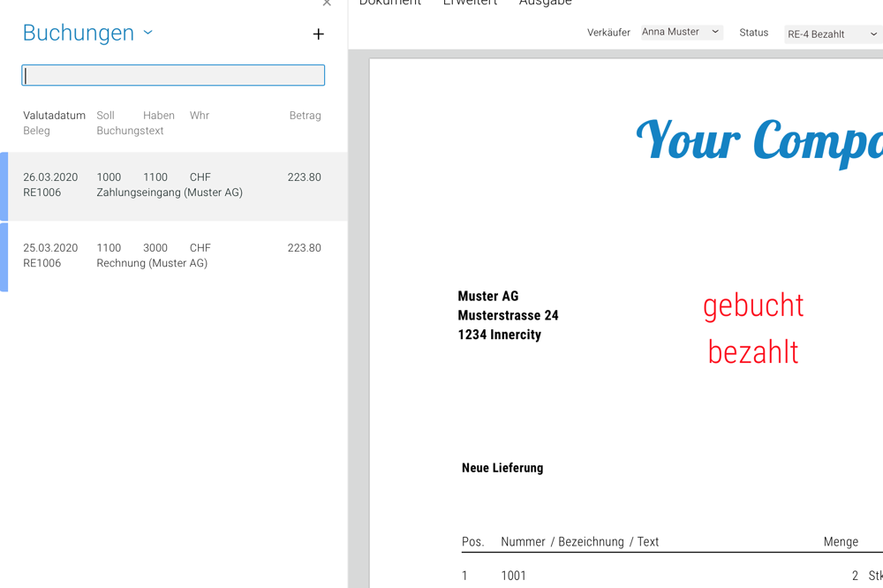Close the Buchungen panel with X

[x=327, y=4]
